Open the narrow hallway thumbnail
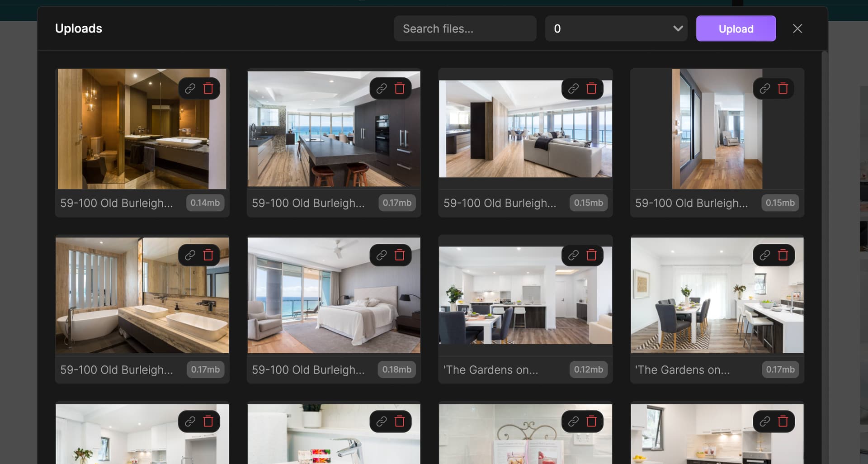868x464 pixels. [x=717, y=129]
